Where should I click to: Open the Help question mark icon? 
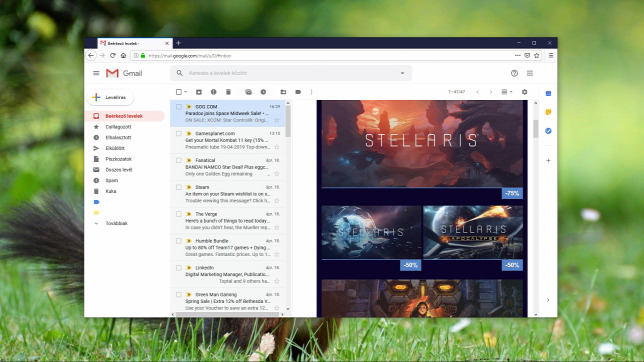pos(514,73)
